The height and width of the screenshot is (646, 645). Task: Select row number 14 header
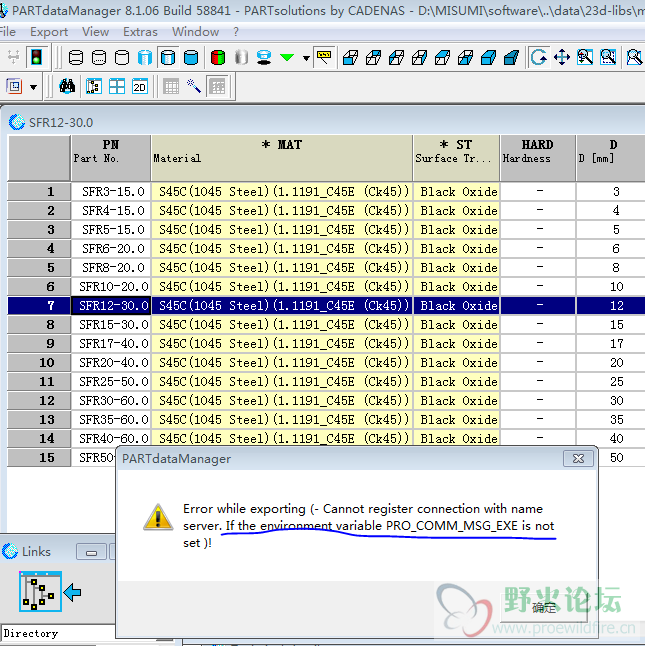point(39,438)
